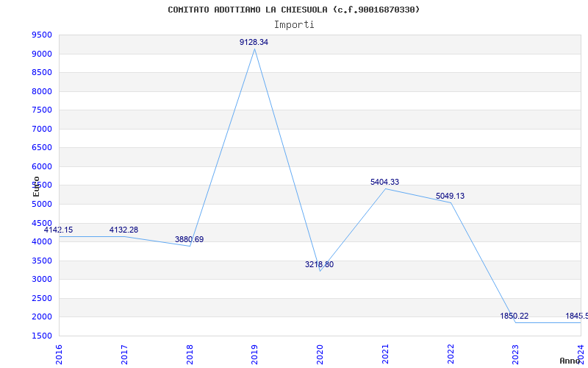Click the 2021 x-axis label

(x=385, y=355)
